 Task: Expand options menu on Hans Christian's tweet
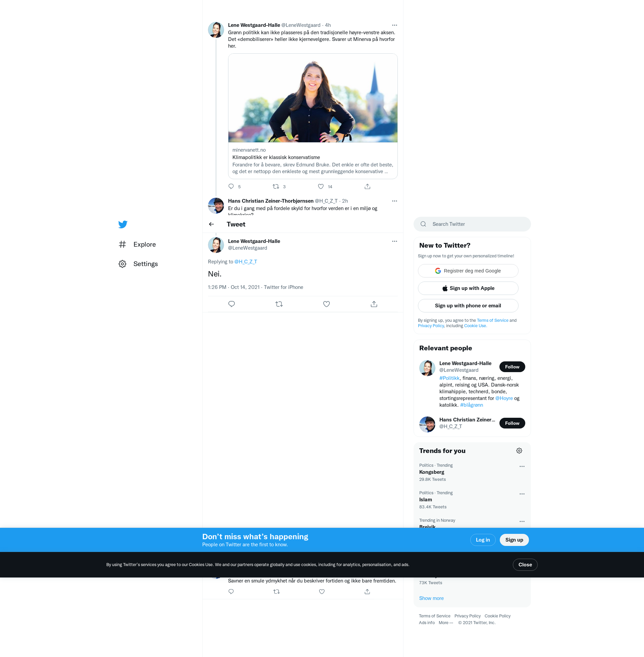click(x=394, y=201)
